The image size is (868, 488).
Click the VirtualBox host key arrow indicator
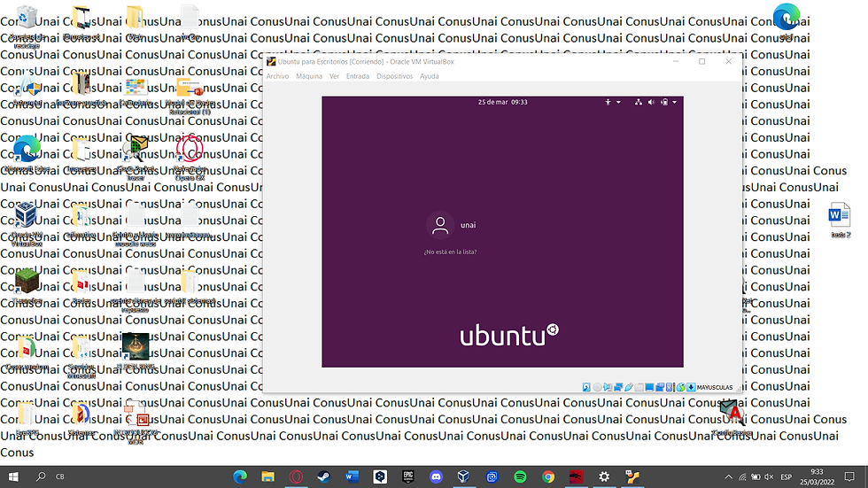pos(692,387)
